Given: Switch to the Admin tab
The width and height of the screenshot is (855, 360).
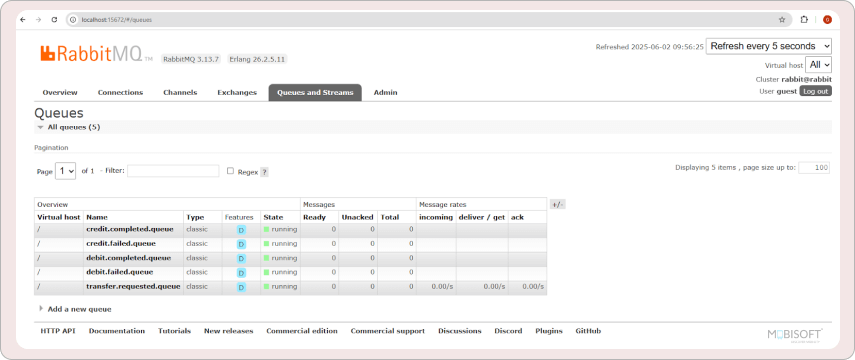Looking at the screenshot, I should point(386,93).
